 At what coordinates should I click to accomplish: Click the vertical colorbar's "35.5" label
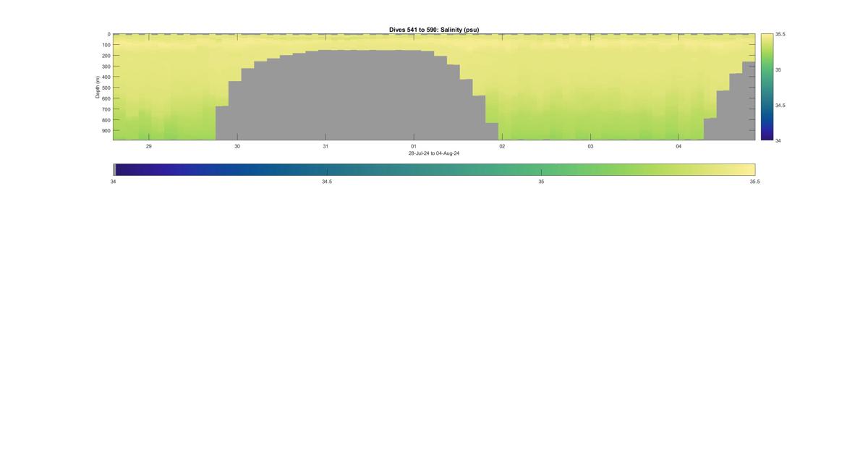tap(780, 34)
